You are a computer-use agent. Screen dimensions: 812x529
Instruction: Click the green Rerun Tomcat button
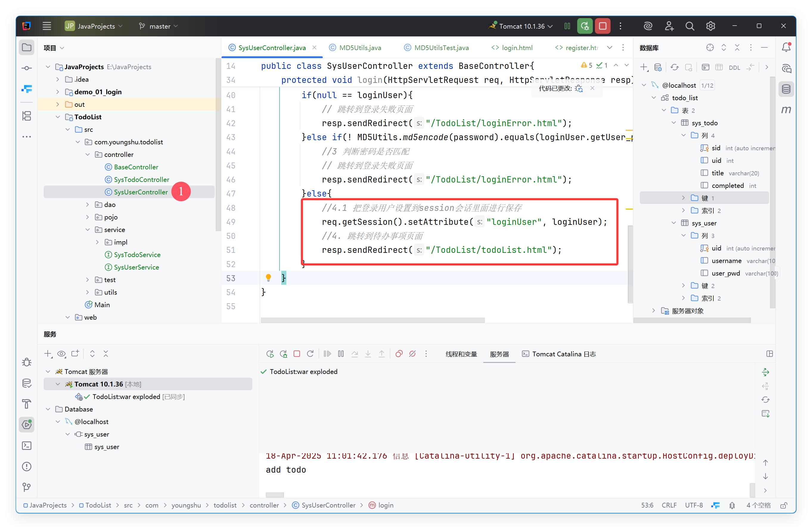tap(585, 26)
